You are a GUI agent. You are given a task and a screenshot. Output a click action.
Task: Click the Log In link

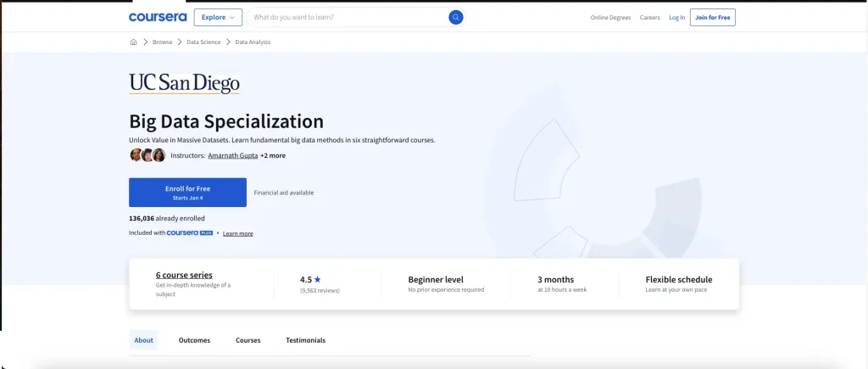[677, 18]
